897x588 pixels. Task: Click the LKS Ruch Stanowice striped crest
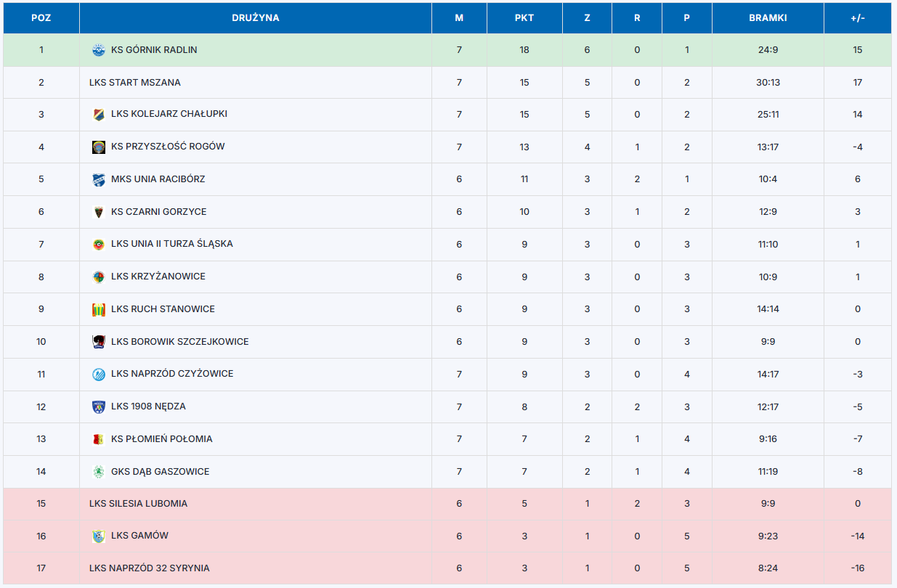tap(99, 309)
